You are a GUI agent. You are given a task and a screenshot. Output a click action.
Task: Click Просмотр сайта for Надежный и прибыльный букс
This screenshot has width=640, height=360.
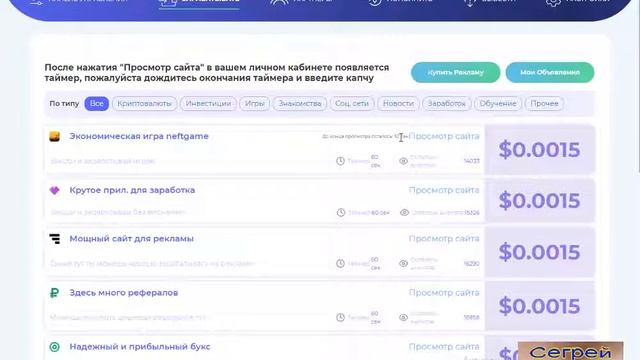[444, 347]
